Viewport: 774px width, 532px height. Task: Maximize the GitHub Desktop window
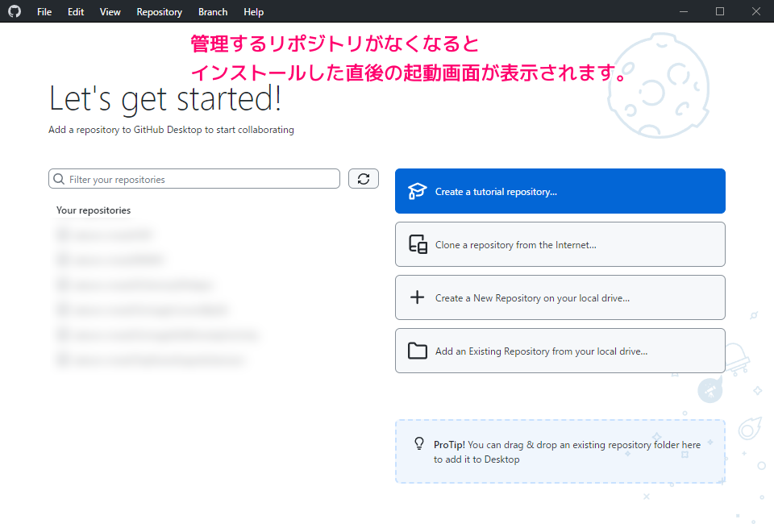pos(720,11)
